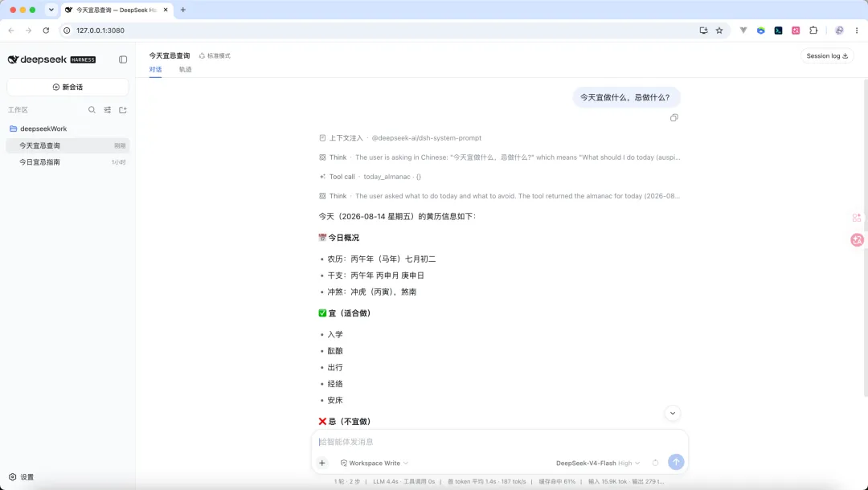Collapse the sidebar with panel toggle icon
Viewport: 868px width, 490px height.
[123, 59]
